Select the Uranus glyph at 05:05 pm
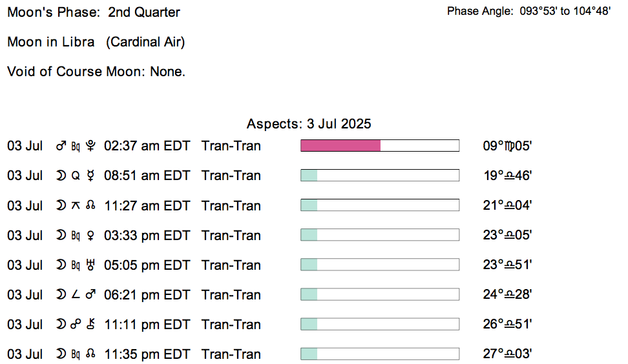This screenshot has height=364, width=628. click(x=90, y=265)
